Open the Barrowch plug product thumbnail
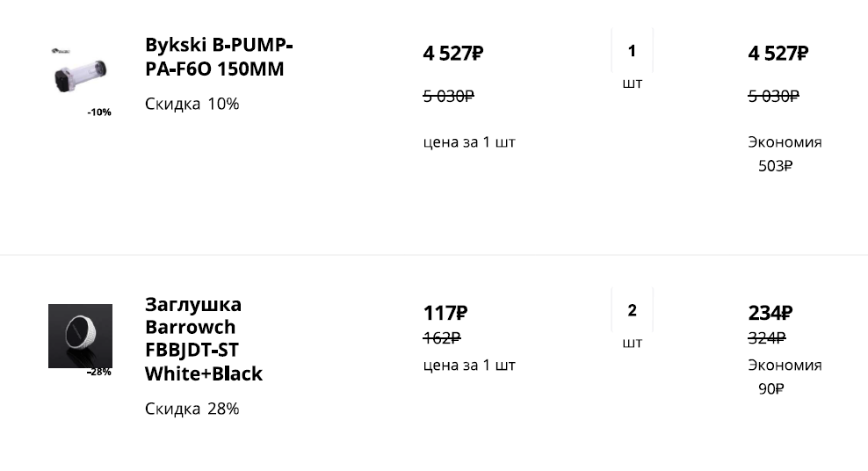The width and height of the screenshot is (868, 471). point(80,335)
